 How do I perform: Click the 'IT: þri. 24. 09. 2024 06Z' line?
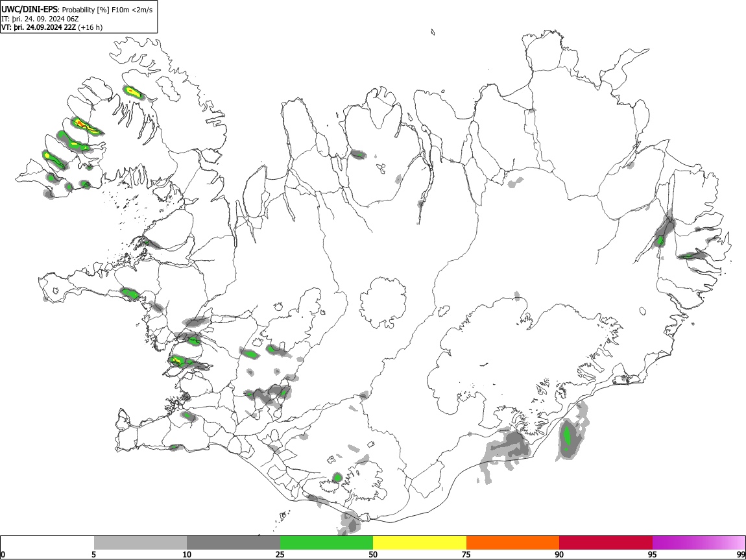(x=40, y=19)
